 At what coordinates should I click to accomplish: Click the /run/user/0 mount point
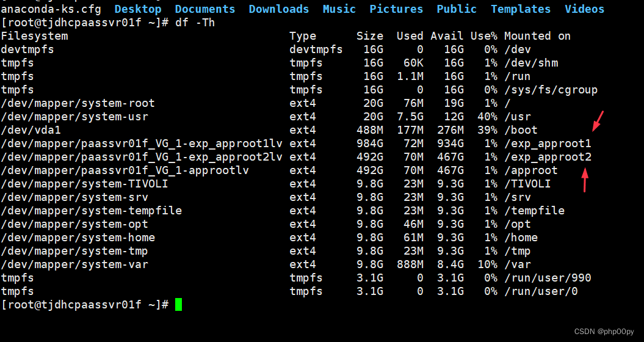[541, 291]
